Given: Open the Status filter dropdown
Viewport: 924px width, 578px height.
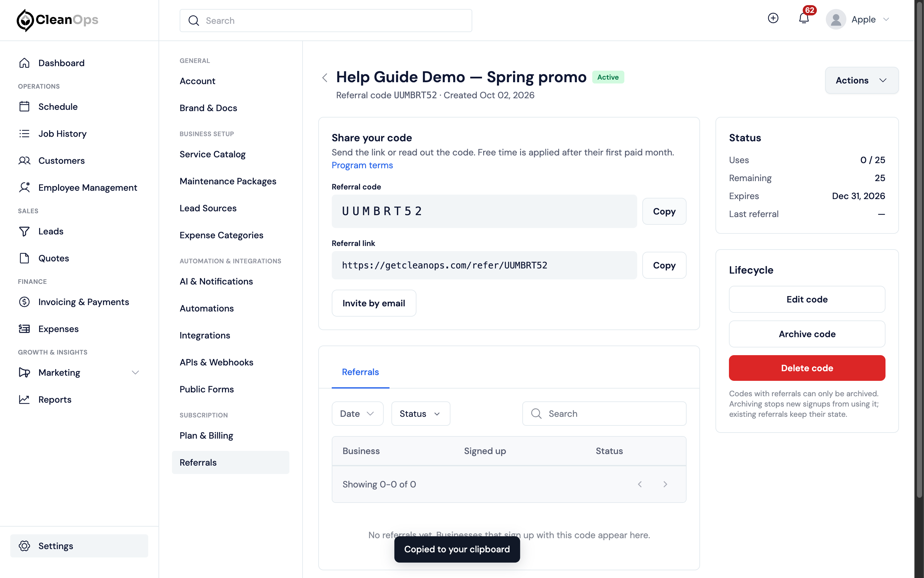Looking at the screenshot, I should coord(420,414).
